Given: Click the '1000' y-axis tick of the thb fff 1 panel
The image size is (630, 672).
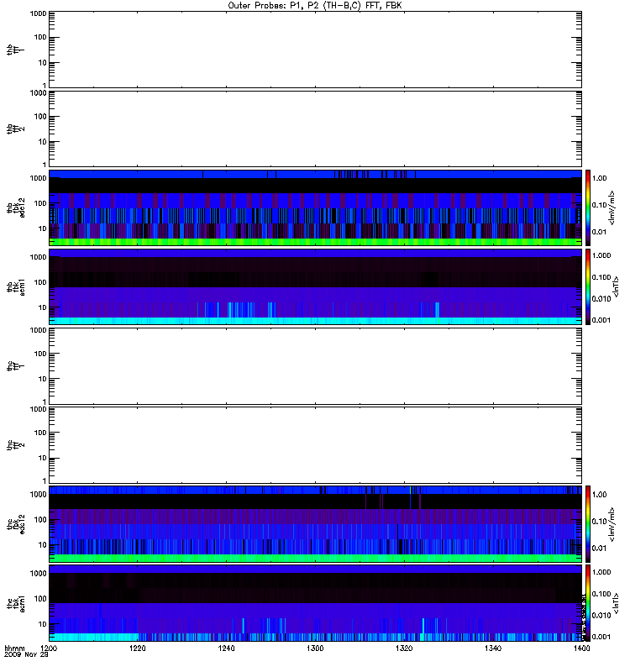Looking at the screenshot, I should point(38,13).
